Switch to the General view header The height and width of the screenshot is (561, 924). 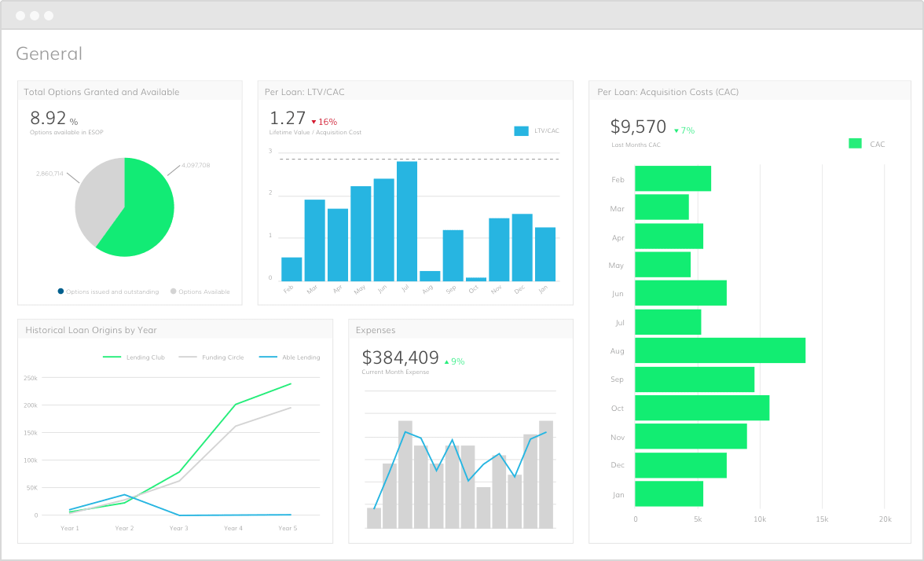point(49,53)
